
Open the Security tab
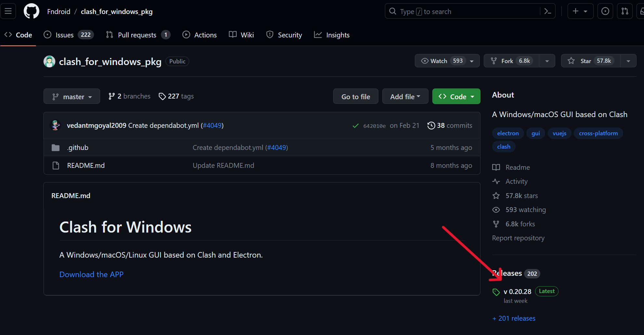pos(284,35)
